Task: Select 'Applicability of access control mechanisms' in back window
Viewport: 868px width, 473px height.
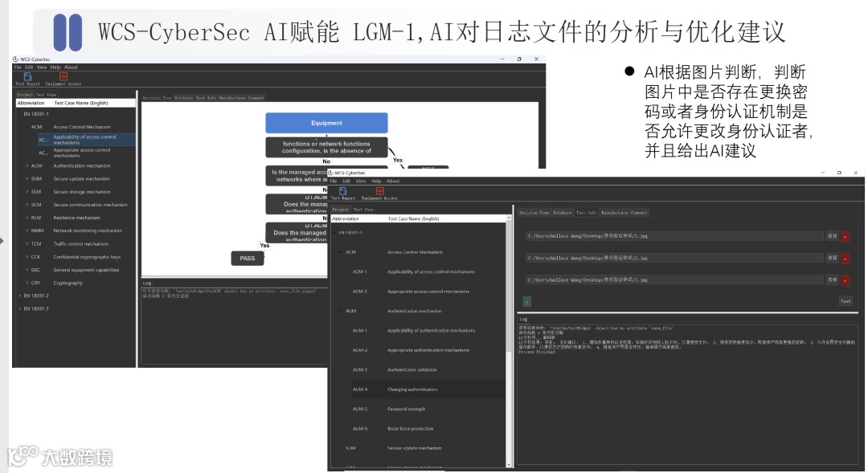Action: click(x=86, y=140)
